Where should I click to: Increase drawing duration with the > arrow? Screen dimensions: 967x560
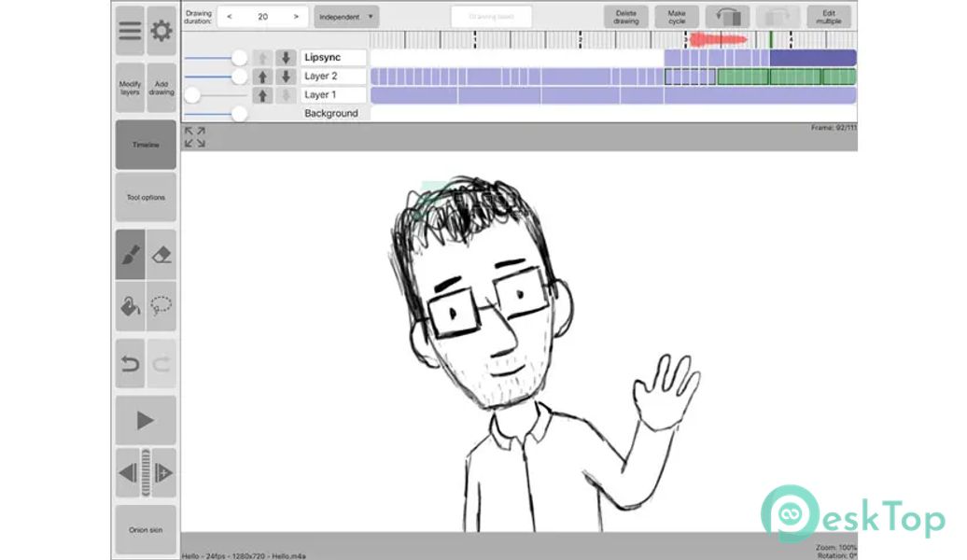click(296, 17)
